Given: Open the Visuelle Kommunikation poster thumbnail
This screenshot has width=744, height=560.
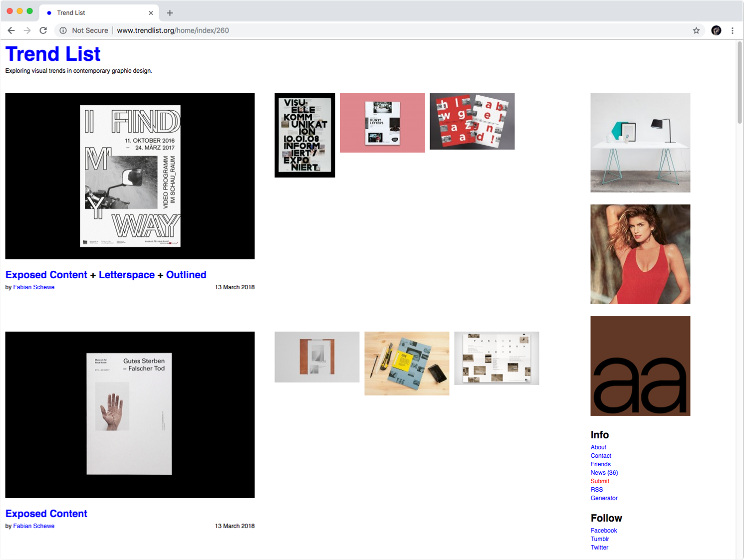Looking at the screenshot, I should 305,135.
